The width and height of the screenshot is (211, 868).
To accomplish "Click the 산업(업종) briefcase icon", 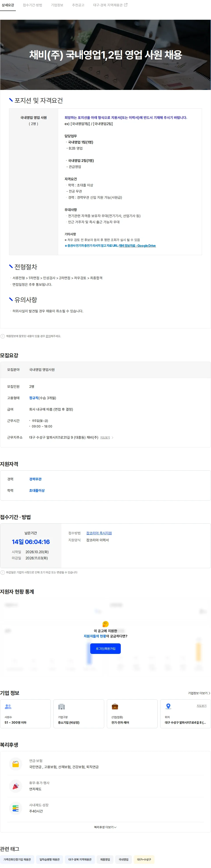I will (x=115, y=707).
